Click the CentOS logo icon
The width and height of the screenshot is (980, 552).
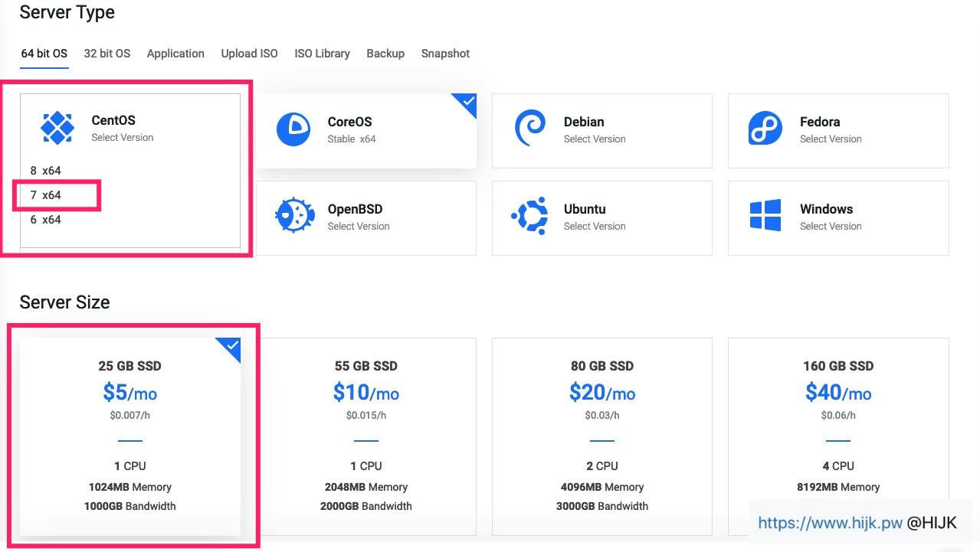click(x=57, y=128)
